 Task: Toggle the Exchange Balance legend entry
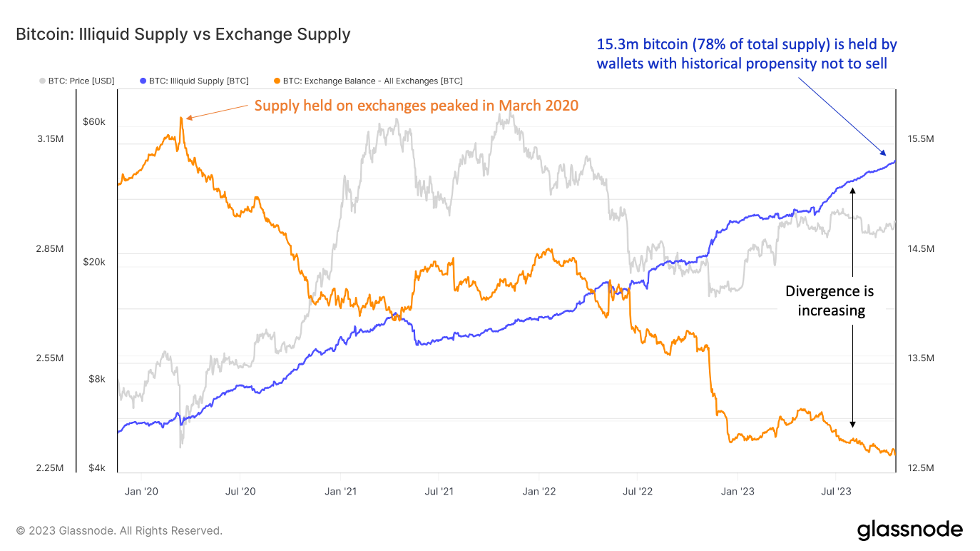tap(372, 81)
